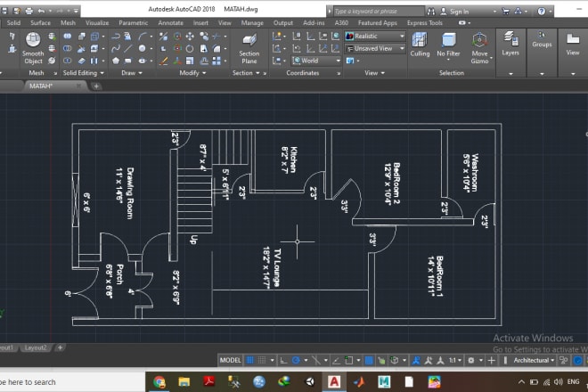Image resolution: width=588 pixels, height=392 pixels.
Task: Open the Section Plane tool
Action: (249, 49)
